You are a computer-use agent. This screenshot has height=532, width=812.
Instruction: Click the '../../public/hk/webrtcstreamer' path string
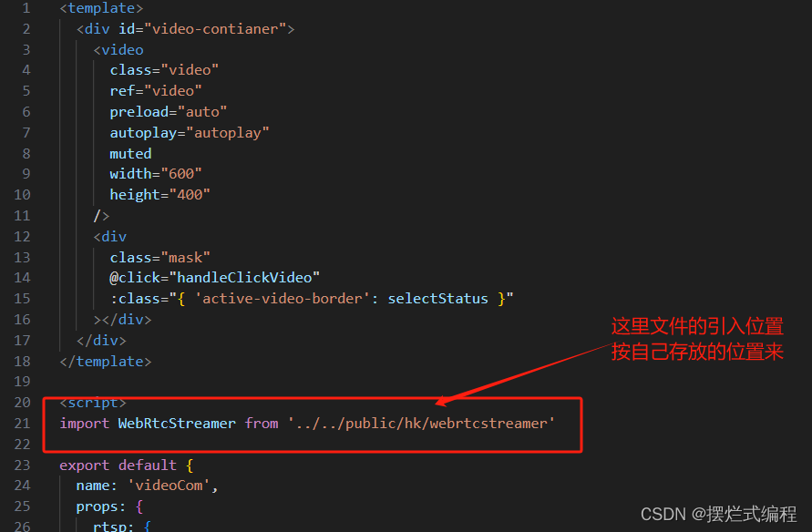click(421, 424)
